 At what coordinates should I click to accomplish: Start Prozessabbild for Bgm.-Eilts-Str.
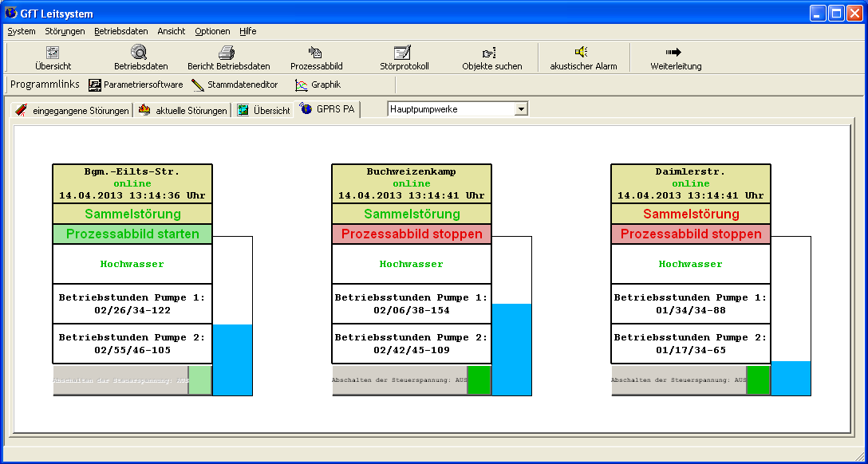pos(133,234)
